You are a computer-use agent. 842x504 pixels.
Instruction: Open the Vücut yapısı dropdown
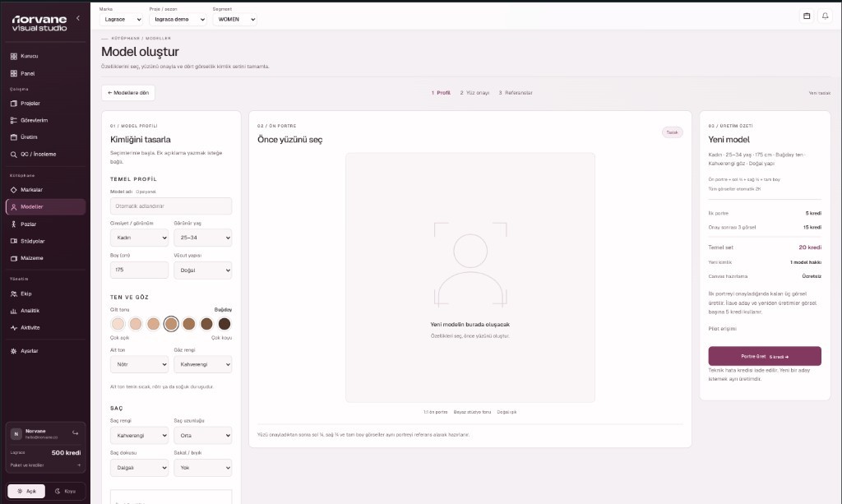[x=203, y=270]
